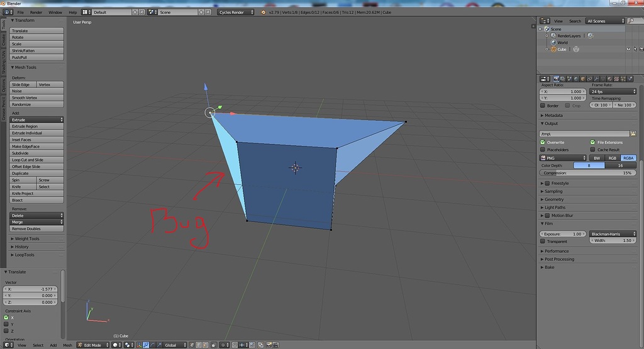Enable the Placeholders checkbox
The width and height of the screenshot is (644, 349).
click(543, 150)
